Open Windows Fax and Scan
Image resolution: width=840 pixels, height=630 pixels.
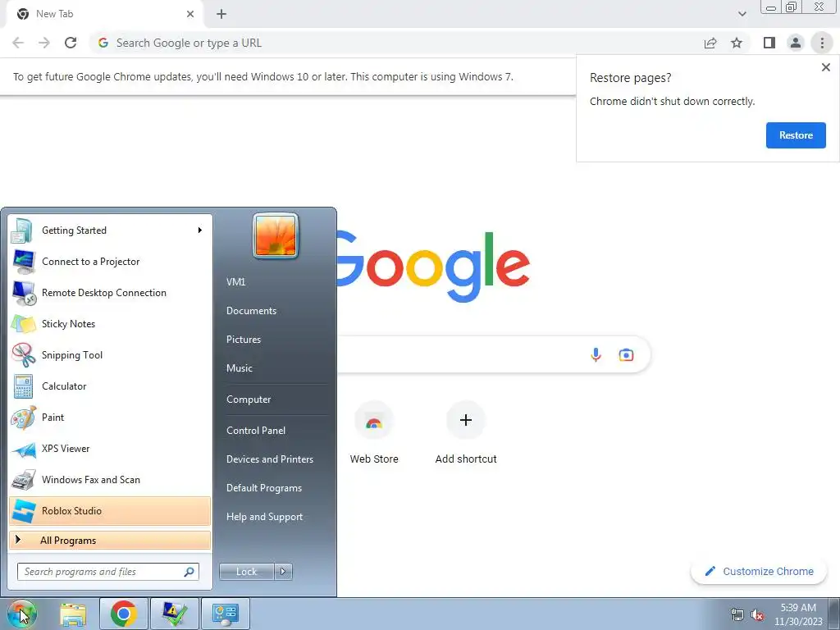110,479
